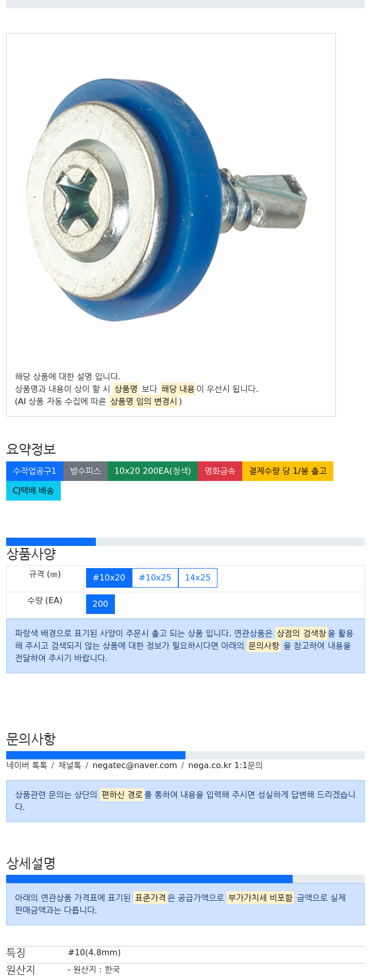Open the 채널톡 chat link
371x980 pixels.
[x=70, y=766]
